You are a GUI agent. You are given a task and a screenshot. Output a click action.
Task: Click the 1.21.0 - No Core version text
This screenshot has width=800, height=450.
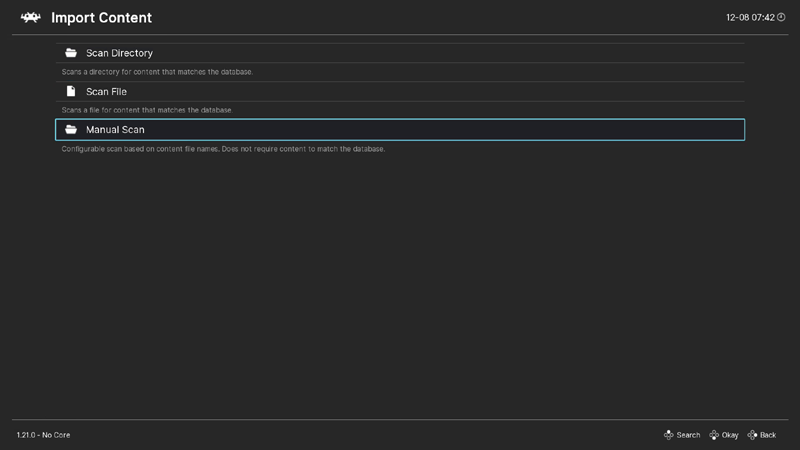[44, 435]
